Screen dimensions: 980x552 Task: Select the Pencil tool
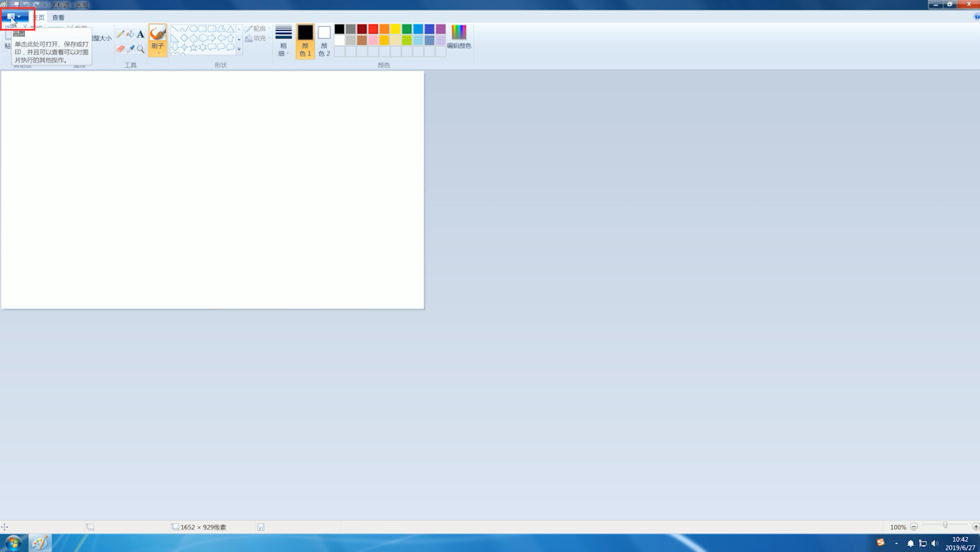click(x=120, y=34)
